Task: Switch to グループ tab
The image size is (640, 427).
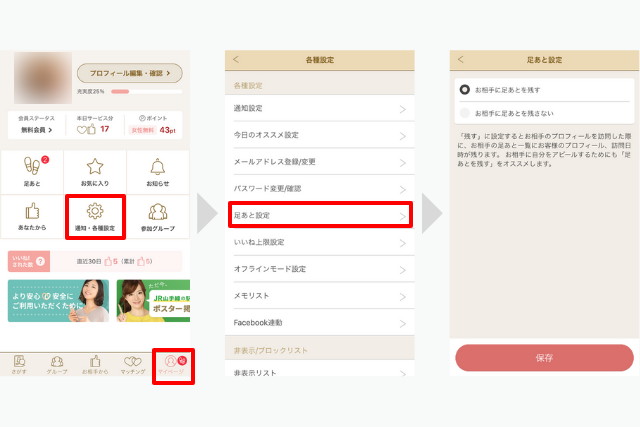Action: 57,365
